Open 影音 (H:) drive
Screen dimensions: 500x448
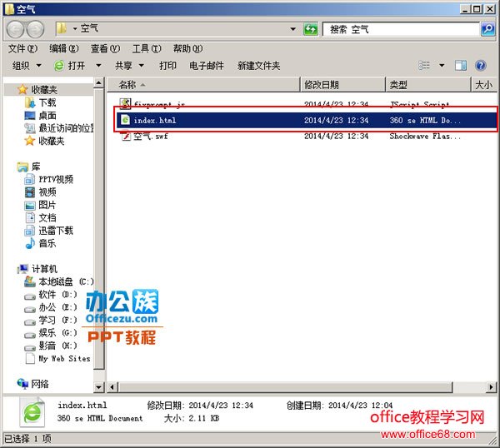51,346
